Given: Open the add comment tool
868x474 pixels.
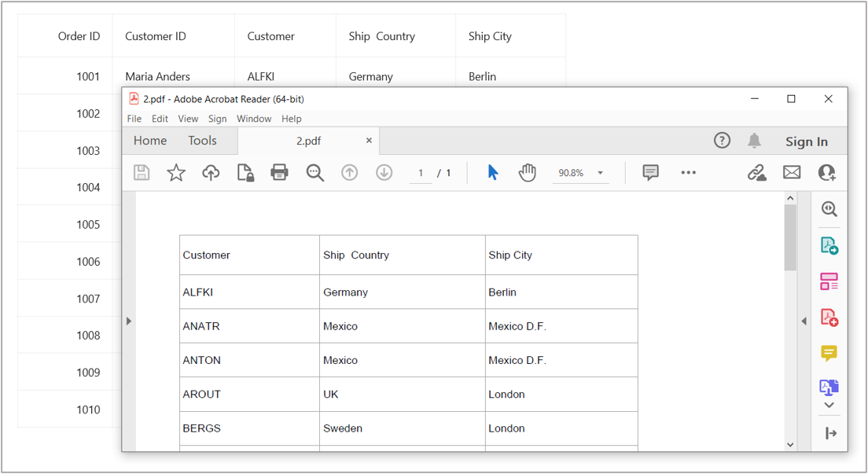Looking at the screenshot, I should pos(650,173).
